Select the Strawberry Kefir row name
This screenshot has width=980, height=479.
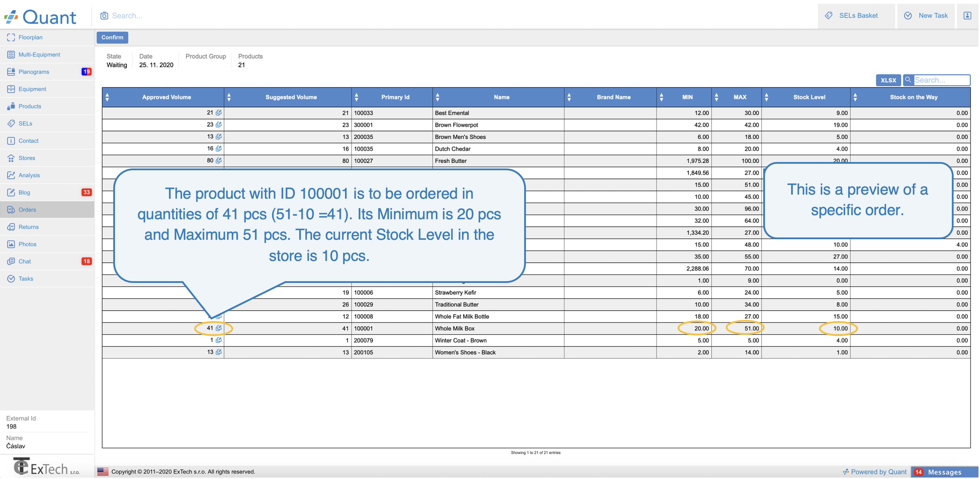tap(455, 292)
